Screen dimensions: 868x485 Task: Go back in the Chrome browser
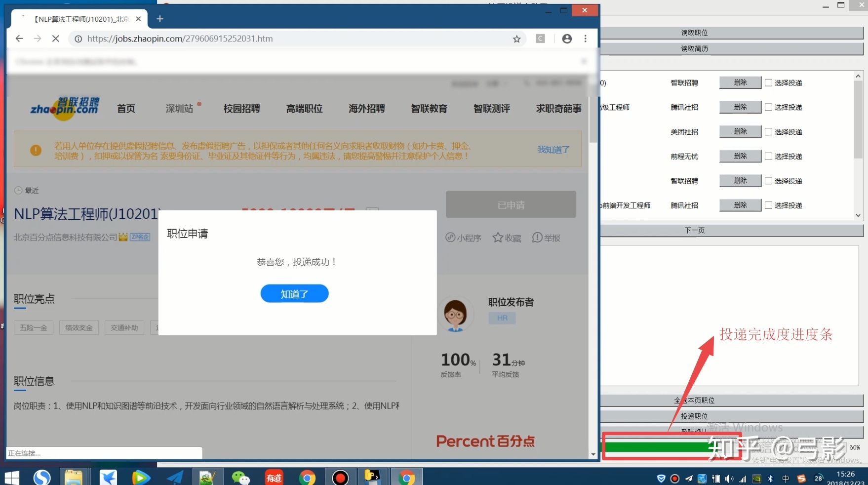(19, 39)
